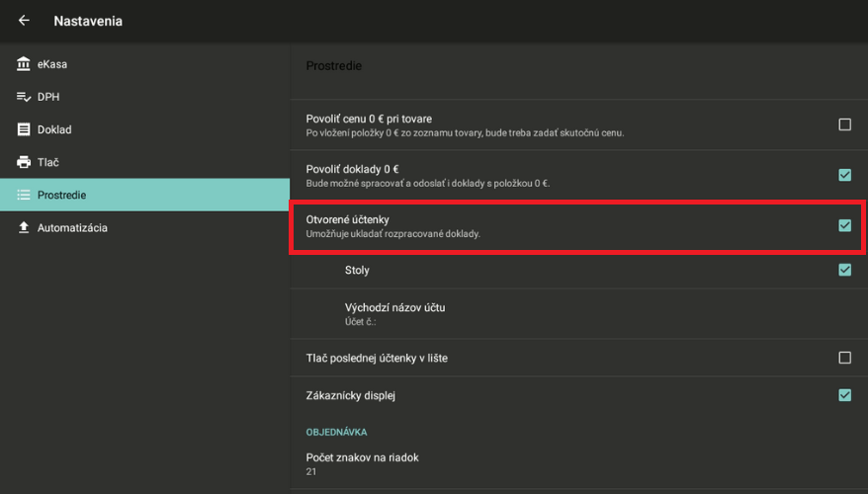This screenshot has height=494, width=868.
Task: Switch to the DPH settings section
Action: (x=49, y=97)
